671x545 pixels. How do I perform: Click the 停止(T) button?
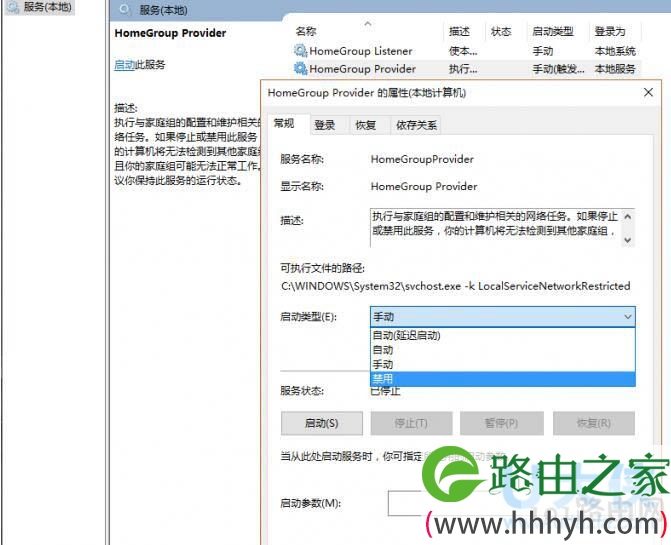click(x=411, y=423)
